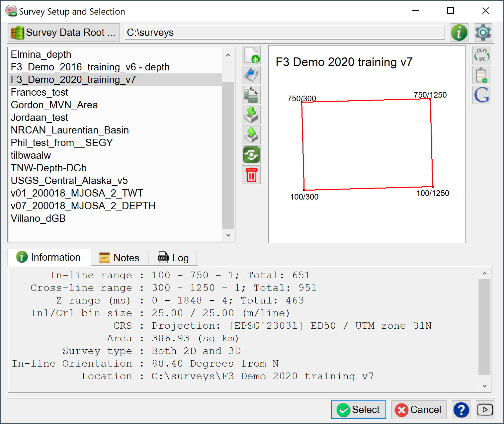The width and height of the screenshot is (504, 424).
Task: Open the settings gear icon
Action: (483, 33)
